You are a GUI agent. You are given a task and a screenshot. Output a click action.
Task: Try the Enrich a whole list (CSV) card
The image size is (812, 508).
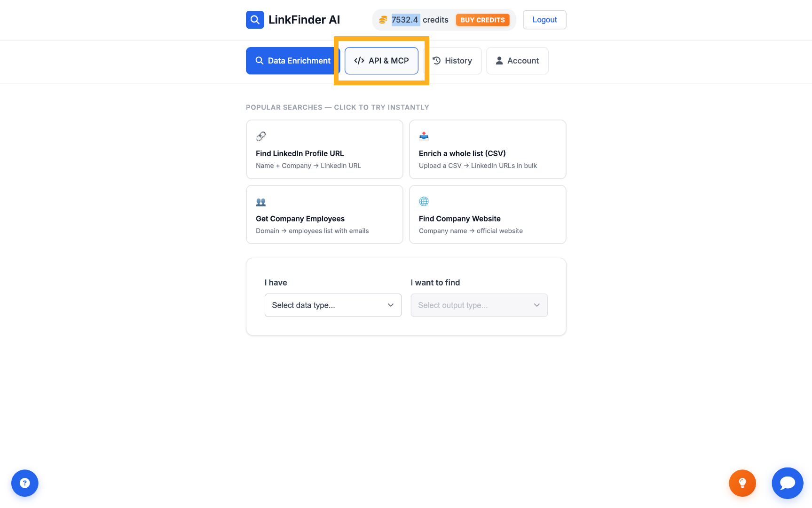click(488, 150)
